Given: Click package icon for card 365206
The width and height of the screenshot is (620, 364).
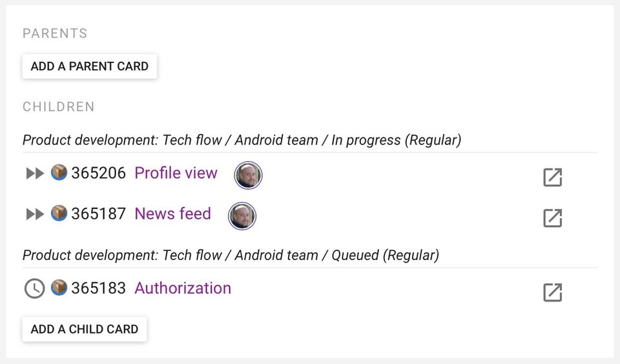Looking at the screenshot, I should 59,173.
